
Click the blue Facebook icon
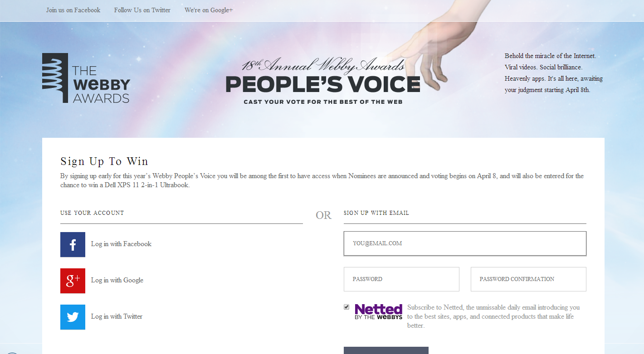(x=73, y=244)
